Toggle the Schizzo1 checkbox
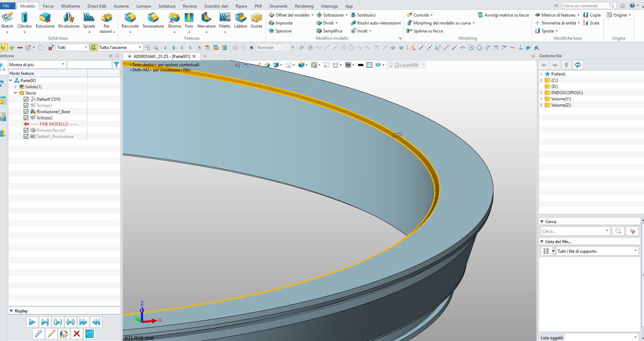The width and height of the screenshot is (644, 341). pos(26,106)
